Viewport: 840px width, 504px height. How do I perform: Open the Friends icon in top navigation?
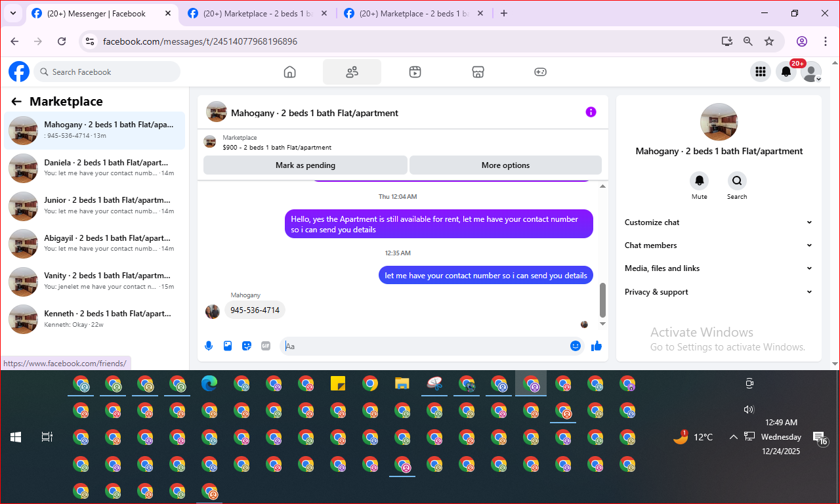pos(352,72)
